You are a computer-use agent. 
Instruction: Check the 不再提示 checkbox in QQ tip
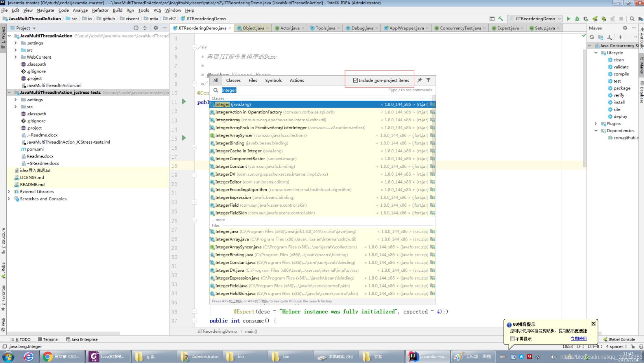[x=512, y=339]
